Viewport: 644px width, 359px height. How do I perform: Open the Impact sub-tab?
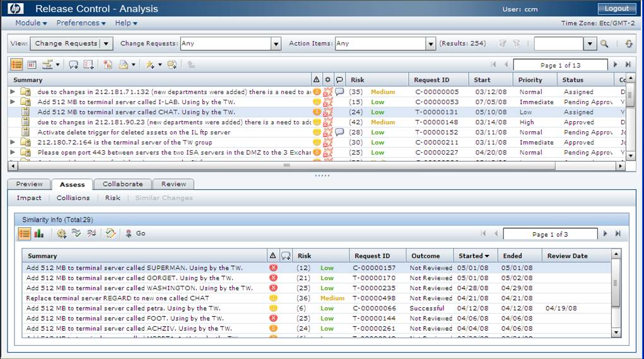pos(29,198)
